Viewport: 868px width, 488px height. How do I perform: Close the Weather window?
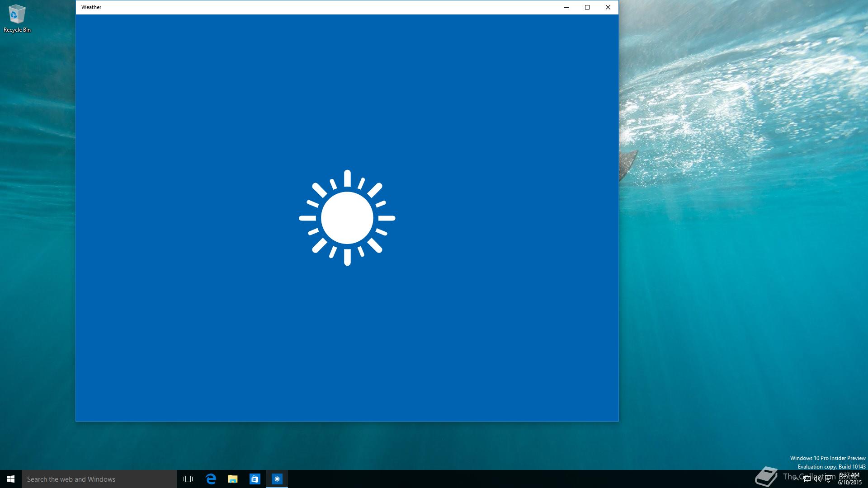pyautogui.click(x=608, y=7)
